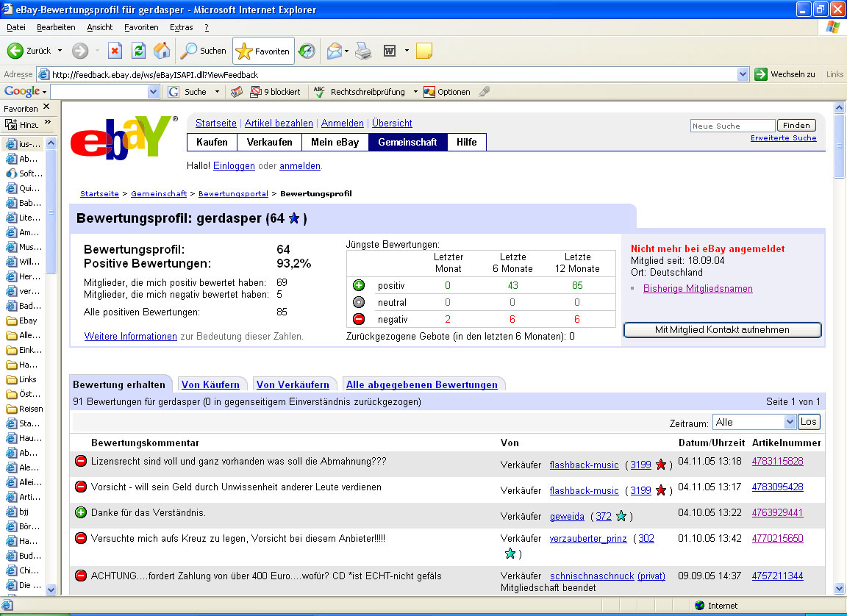Run Rechtschreibprüfung spell check
This screenshot has height=616, width=847.
click(360, 92)
